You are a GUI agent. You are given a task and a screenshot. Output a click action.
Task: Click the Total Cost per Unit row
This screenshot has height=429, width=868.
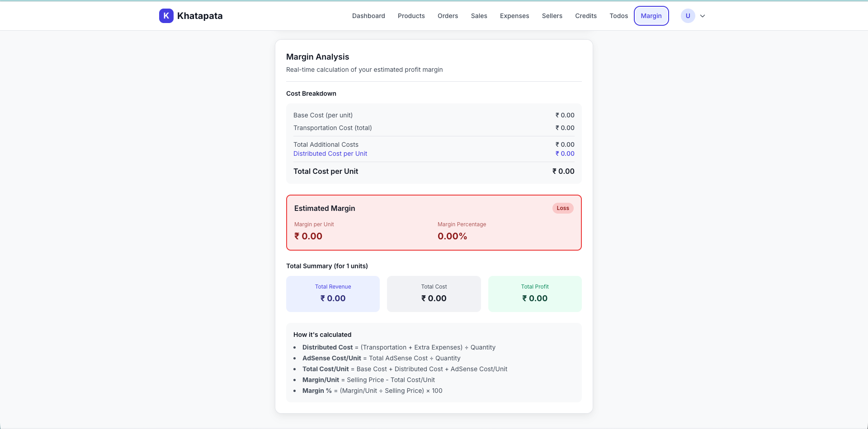click(x=434, y=172)
